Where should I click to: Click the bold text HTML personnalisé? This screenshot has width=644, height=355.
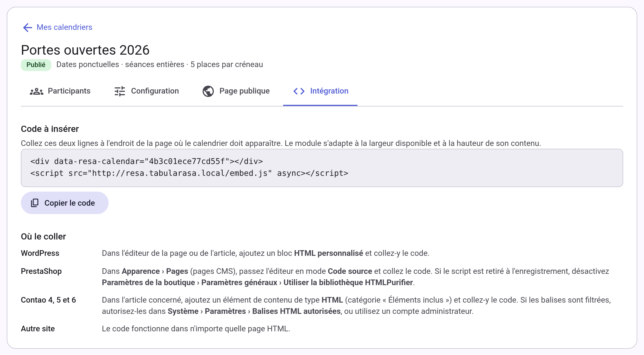pos(328,253)
